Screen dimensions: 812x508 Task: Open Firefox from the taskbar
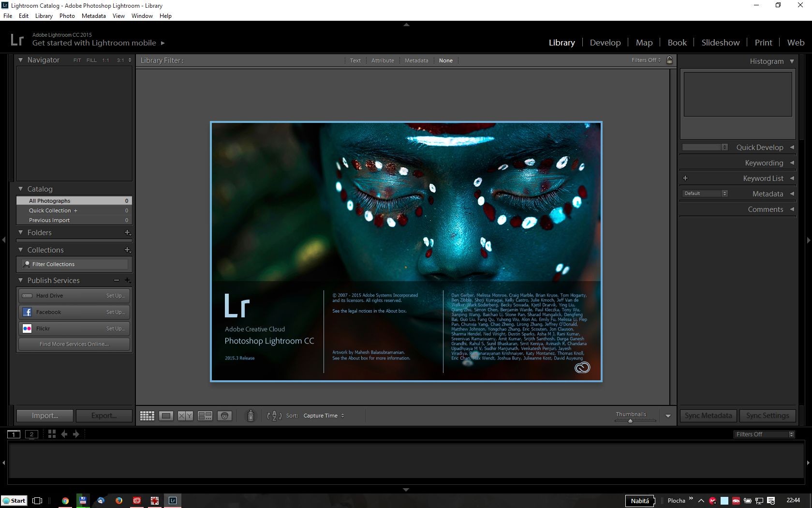[119, 501]
